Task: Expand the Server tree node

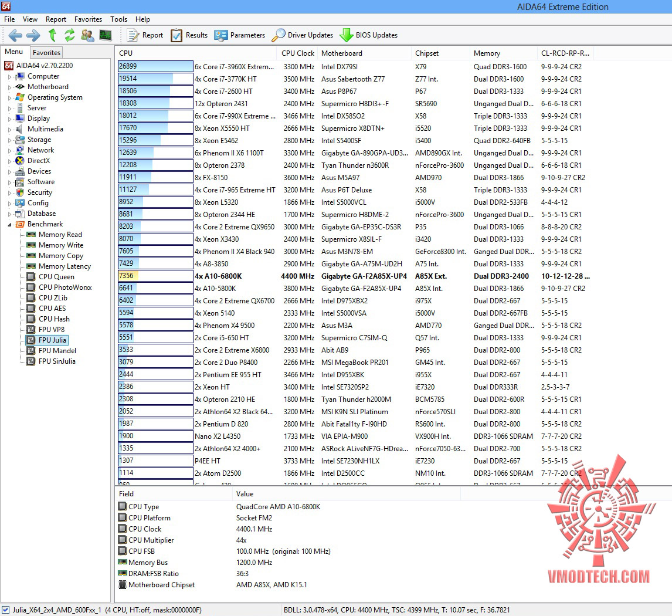Action: [x=9, y=109]
